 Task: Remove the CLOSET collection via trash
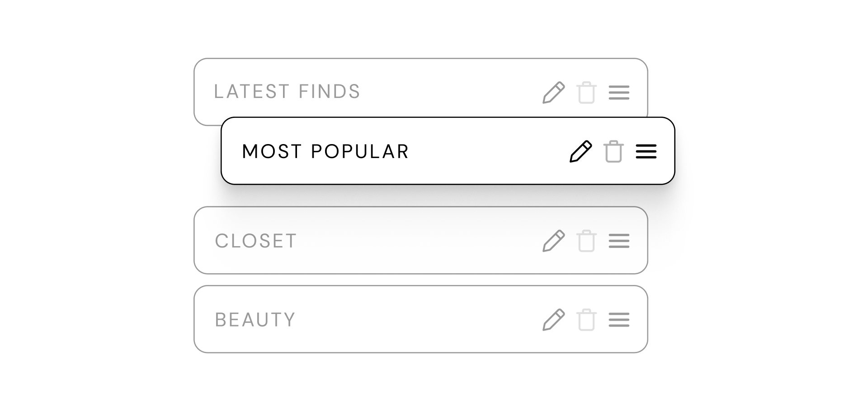point(586,241)
